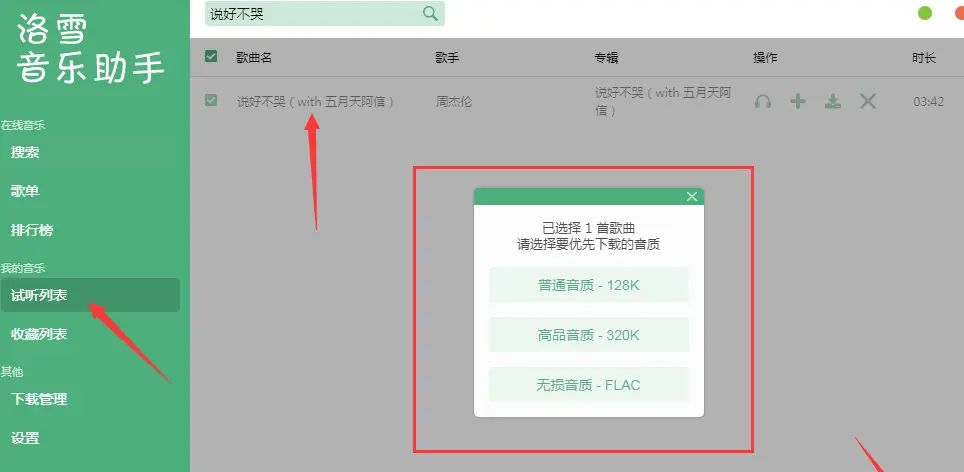Go to 排行榜 in sidebar

(x=32, y=230)
